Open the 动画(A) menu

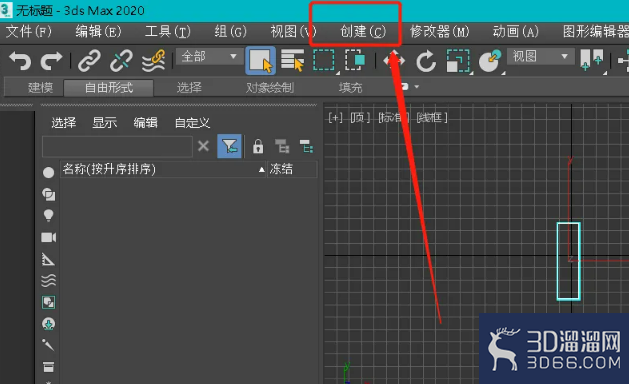pyautogui.click(x=515, y=32)
